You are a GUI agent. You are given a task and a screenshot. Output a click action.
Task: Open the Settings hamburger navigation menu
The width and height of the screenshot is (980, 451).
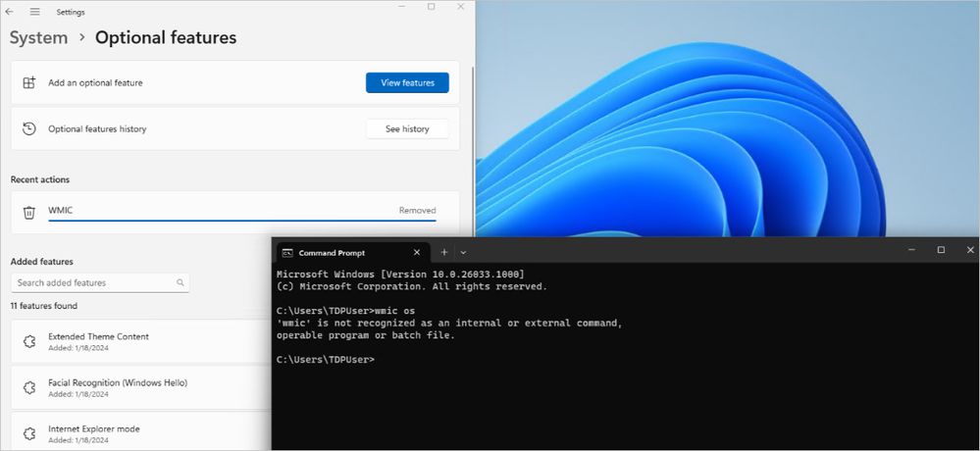[x=35, y=12]
